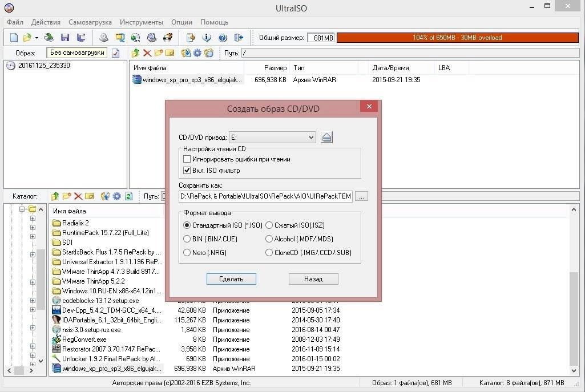The height and width of the screenshot is (392, 585).
Task: Click the gear icon in Каталог toolbar
Action: [117, 196]
